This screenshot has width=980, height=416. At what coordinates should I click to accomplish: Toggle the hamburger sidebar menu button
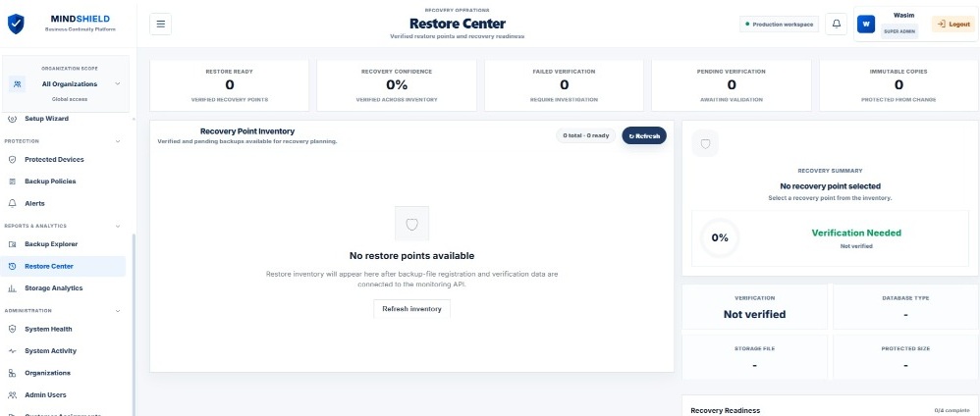161,24
